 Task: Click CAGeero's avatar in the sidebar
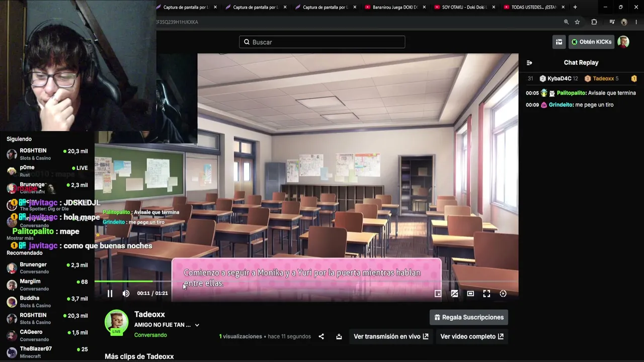tap(12, 335)
